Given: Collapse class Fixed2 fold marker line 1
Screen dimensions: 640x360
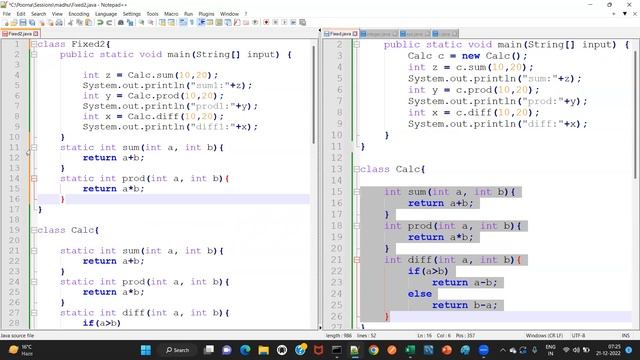Looking at the screenshot, I should pyautogui.click(x=34, y=44).
